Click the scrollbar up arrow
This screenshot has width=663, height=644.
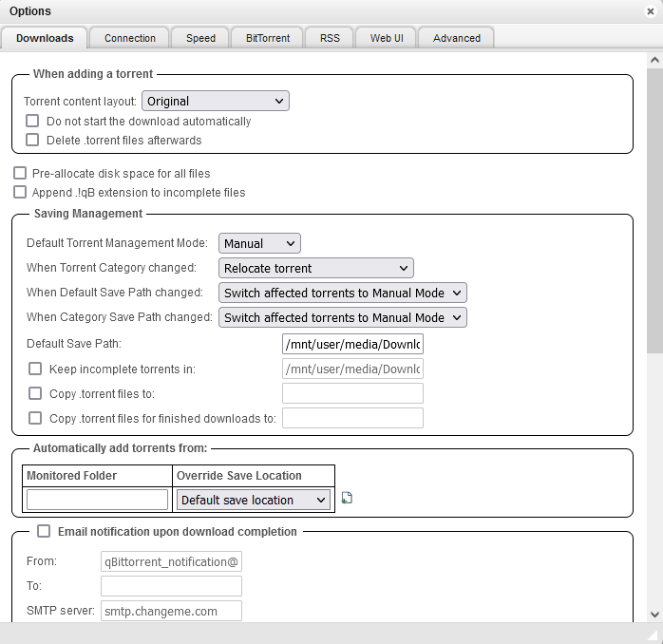click(x=654, y=60)
